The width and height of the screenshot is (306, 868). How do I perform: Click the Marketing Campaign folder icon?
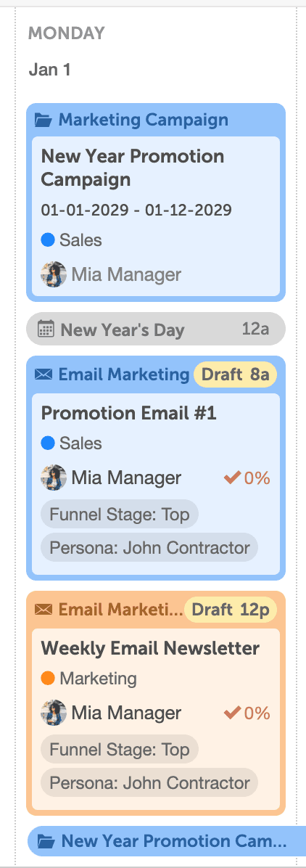(44, 120)
